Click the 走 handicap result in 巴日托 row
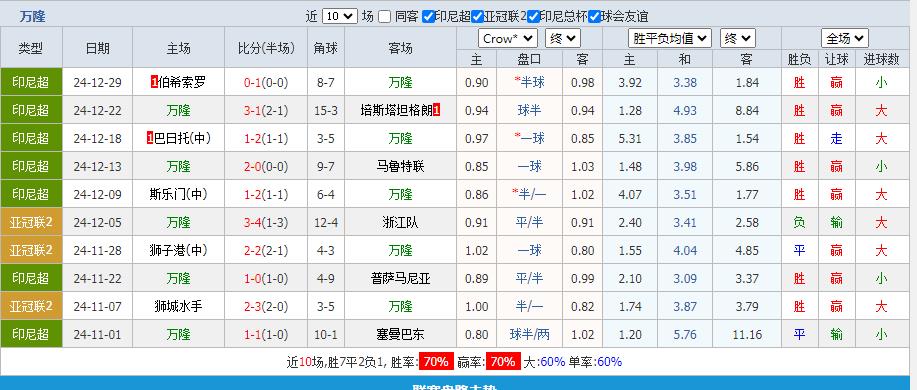Viewport: 917px width, 390px height. pyautogui.click(x=836, y=139)
